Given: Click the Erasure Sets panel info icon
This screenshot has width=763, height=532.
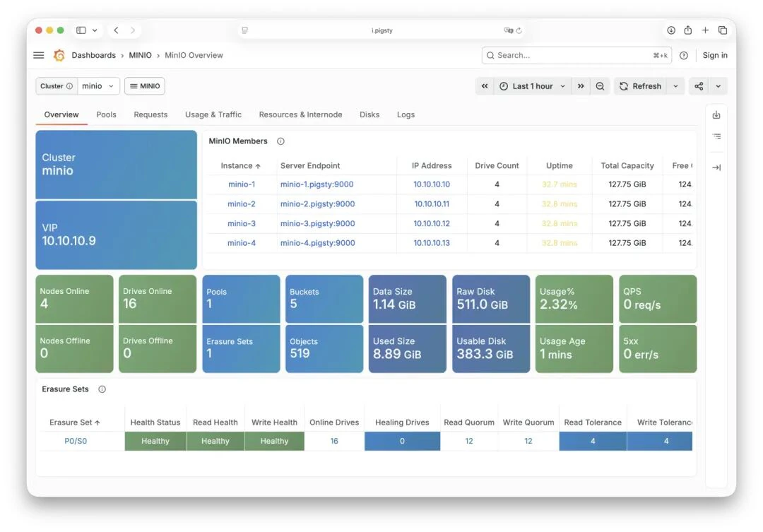Looking at the screenshot, I should (x=102, y=389).
